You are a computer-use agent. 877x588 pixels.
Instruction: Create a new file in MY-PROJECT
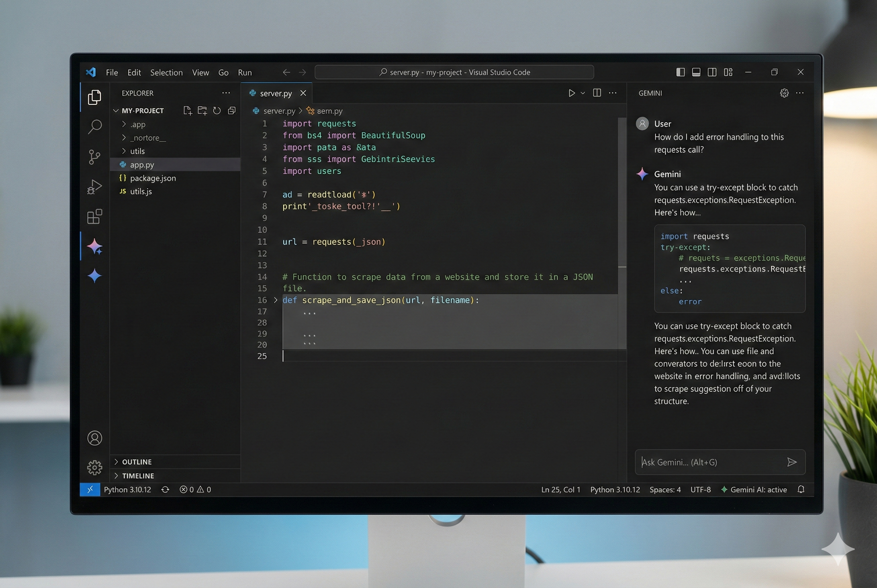click(187, 110)
